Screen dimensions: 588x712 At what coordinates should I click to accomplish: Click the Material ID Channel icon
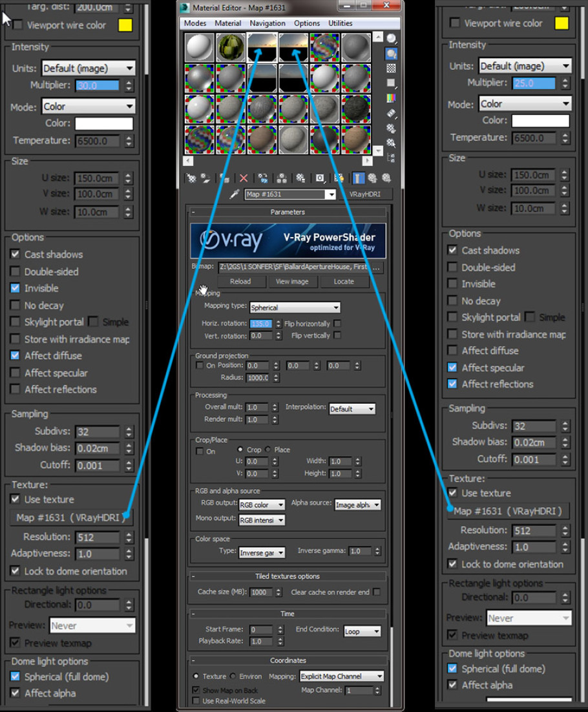(320, 178)
